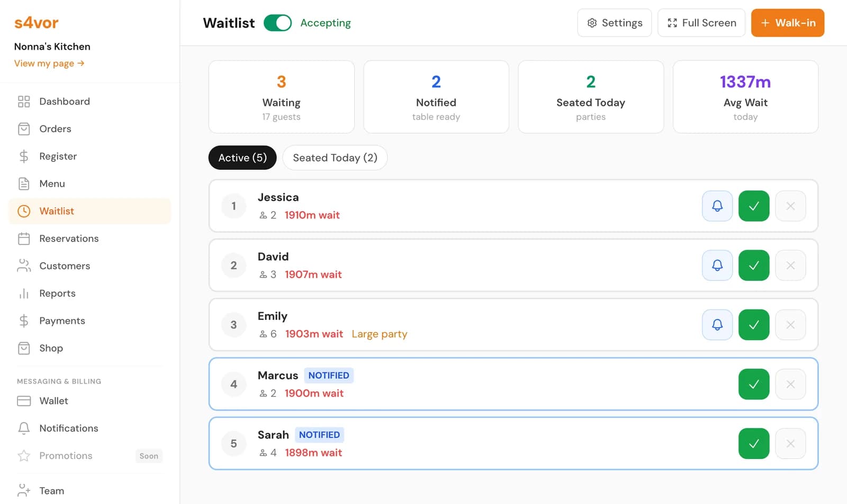Remove Sarah from the waitlist
The width and height of the screenshot is (847, 504).
coord(790,443)
